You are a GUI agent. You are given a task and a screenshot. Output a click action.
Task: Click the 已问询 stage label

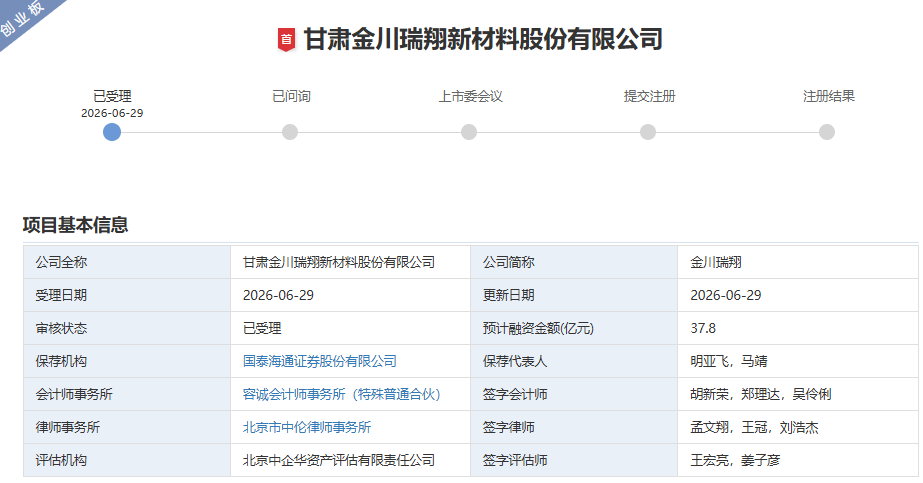coord(291,96)
